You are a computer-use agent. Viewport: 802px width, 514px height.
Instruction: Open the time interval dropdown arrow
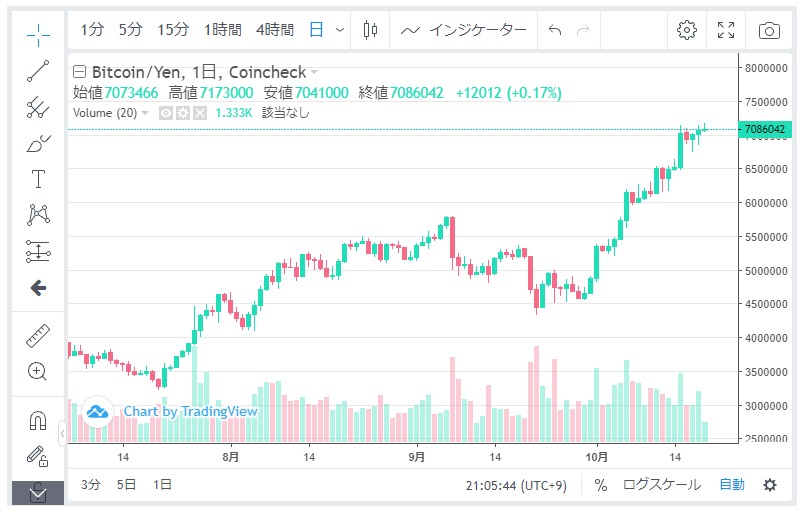click(x=340, y=30)
